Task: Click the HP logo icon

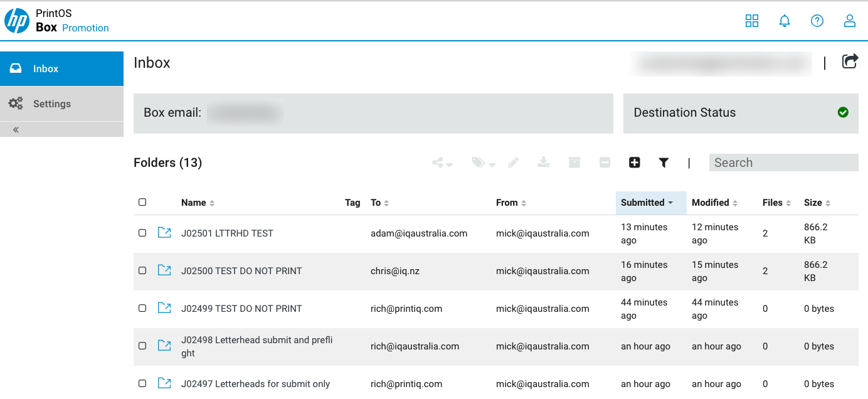Action: pyautogui.click(x=17, y=21)
